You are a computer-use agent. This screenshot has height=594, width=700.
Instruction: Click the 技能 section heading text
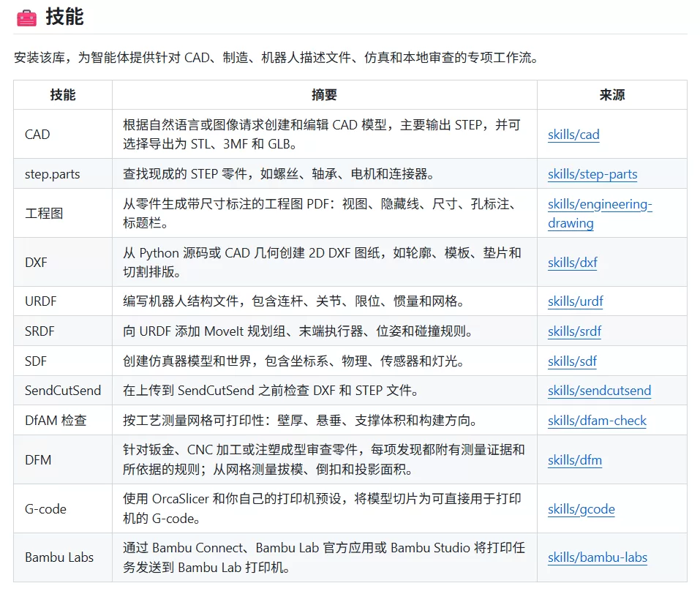64,17
